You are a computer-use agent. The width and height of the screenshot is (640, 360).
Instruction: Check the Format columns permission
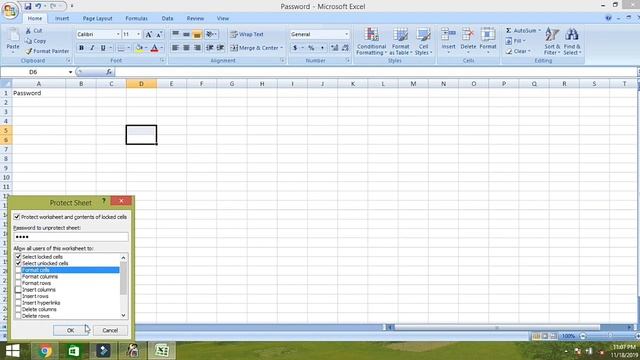[18, 276]
